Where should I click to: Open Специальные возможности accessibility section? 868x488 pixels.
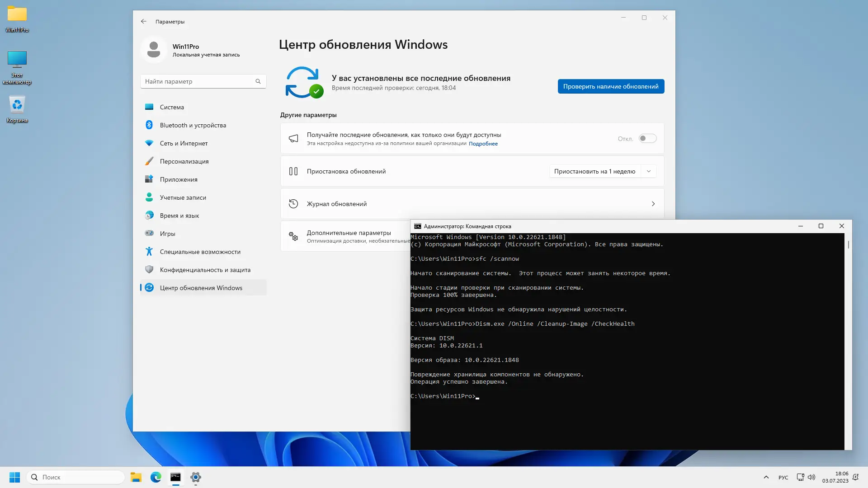click(200, 252)
